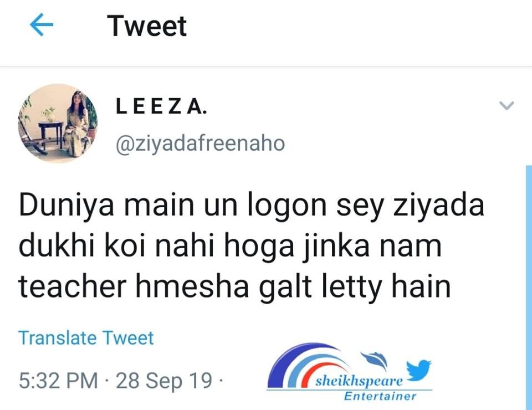Click the Translate Tweet link

point(86,338)
